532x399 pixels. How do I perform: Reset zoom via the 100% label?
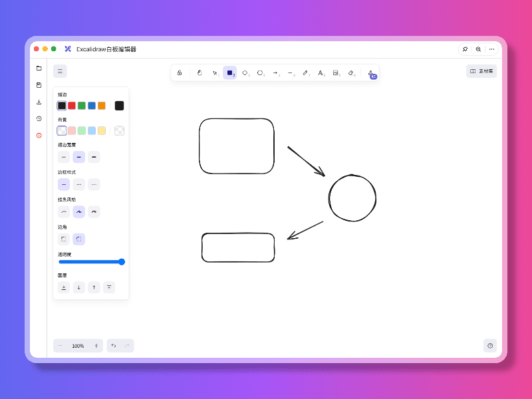point(78,346)
